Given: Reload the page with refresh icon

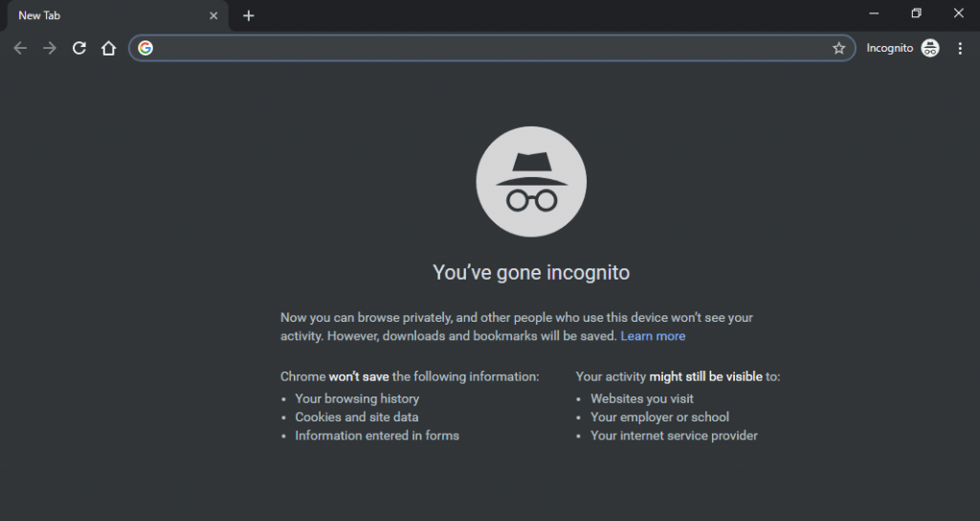Looking at the screenshot, I should coord(79,48).
